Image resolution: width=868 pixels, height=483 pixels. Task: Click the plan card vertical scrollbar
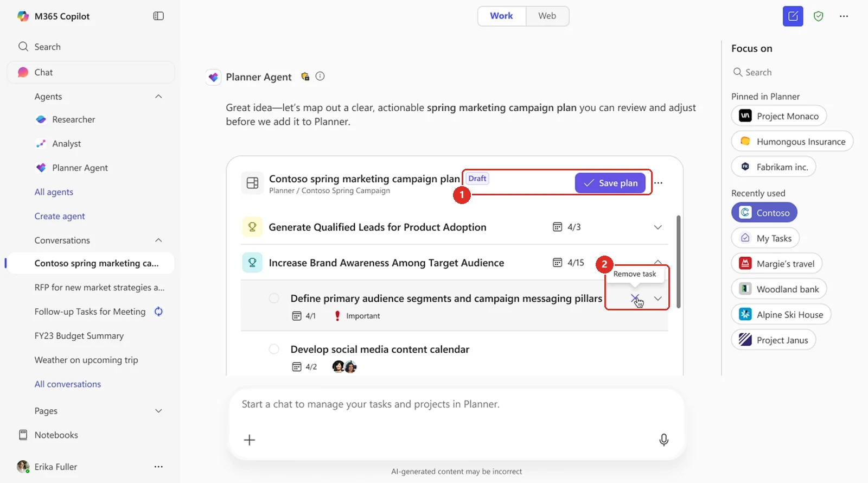(678, 262)
